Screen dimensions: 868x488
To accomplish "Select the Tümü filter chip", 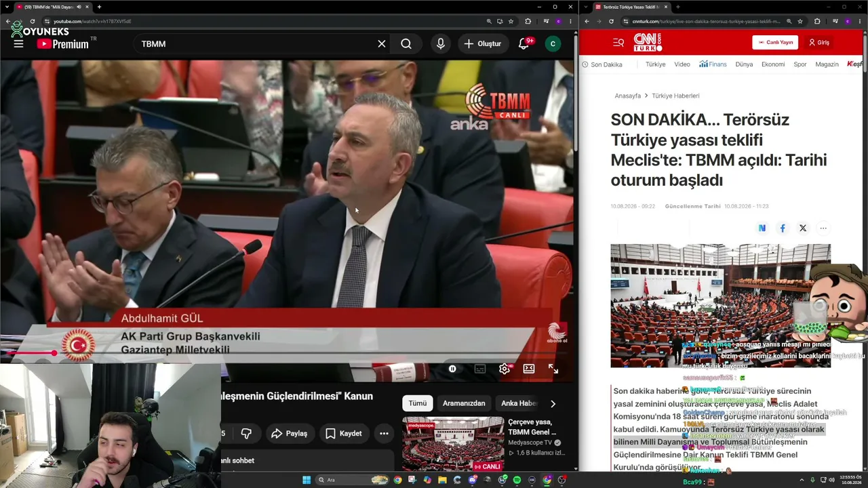I will [418, 403].
